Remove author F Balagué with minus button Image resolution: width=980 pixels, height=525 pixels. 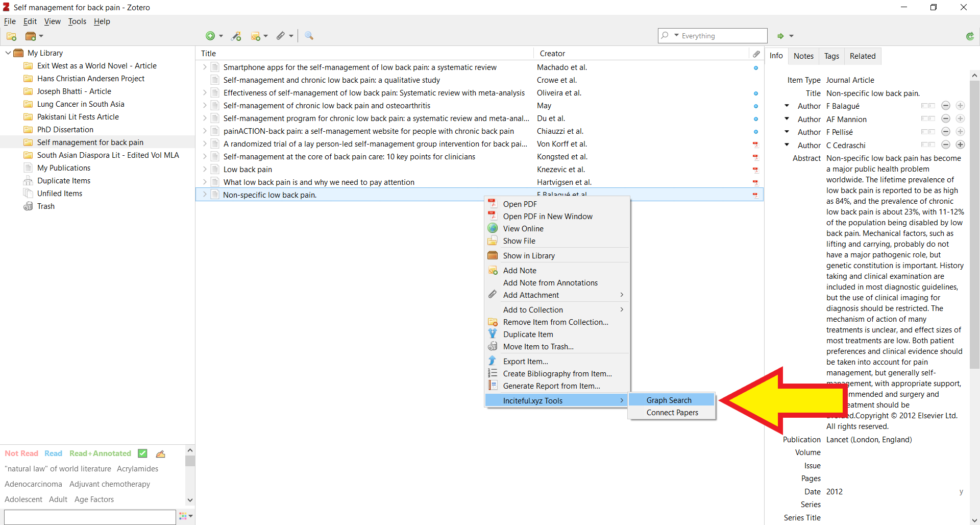(945, 106)
